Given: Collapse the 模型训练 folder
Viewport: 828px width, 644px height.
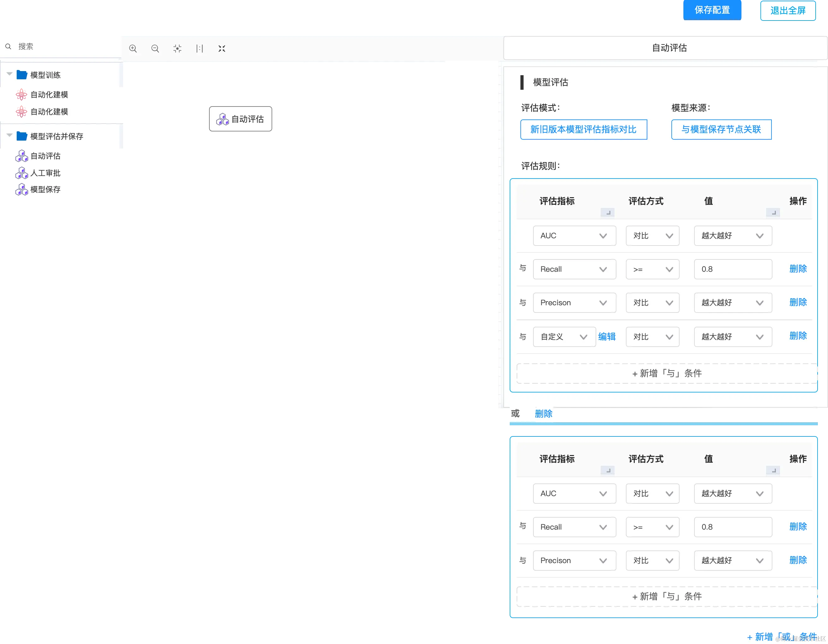Looking at the screenshot, I should click(10, 74).
